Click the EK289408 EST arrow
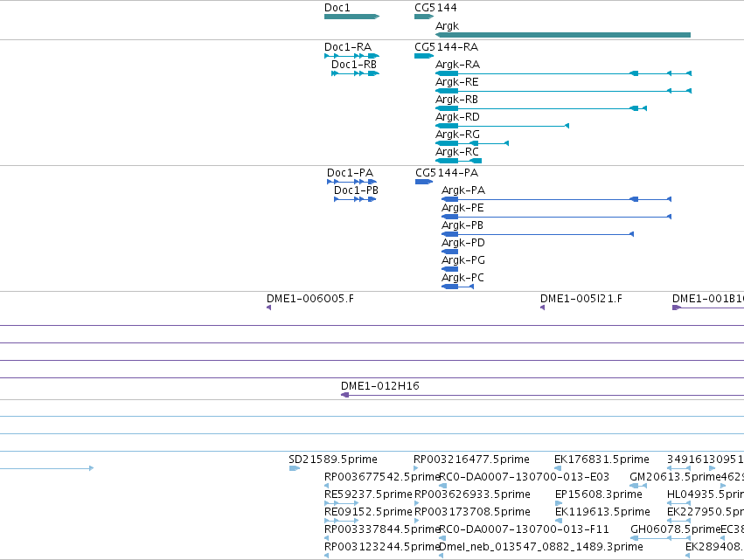 [689, 556]
